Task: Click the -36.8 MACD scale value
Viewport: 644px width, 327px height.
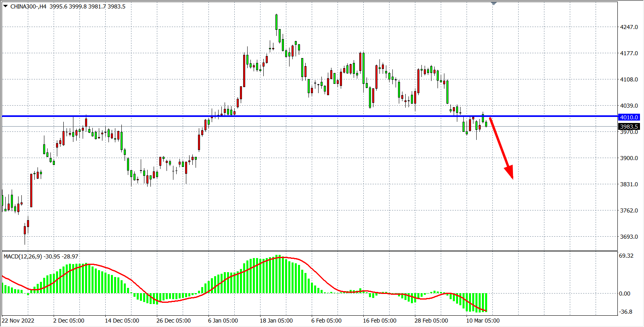Action: (626, 312)
